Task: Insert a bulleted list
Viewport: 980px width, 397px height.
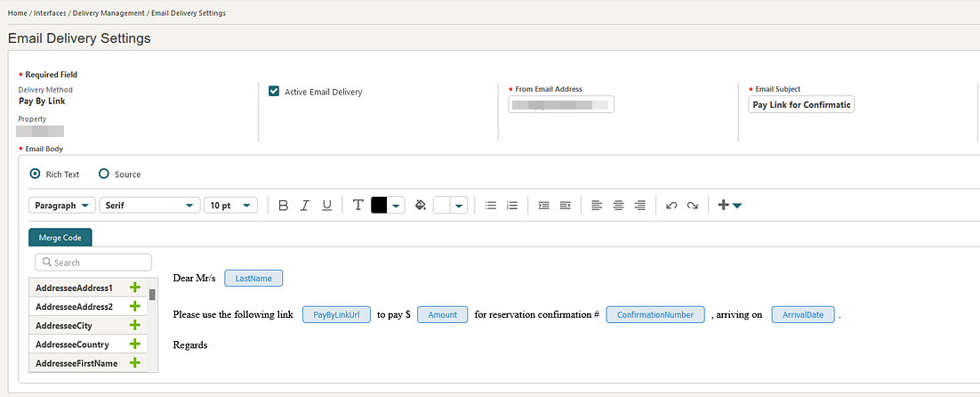Action: coord(491,205)
